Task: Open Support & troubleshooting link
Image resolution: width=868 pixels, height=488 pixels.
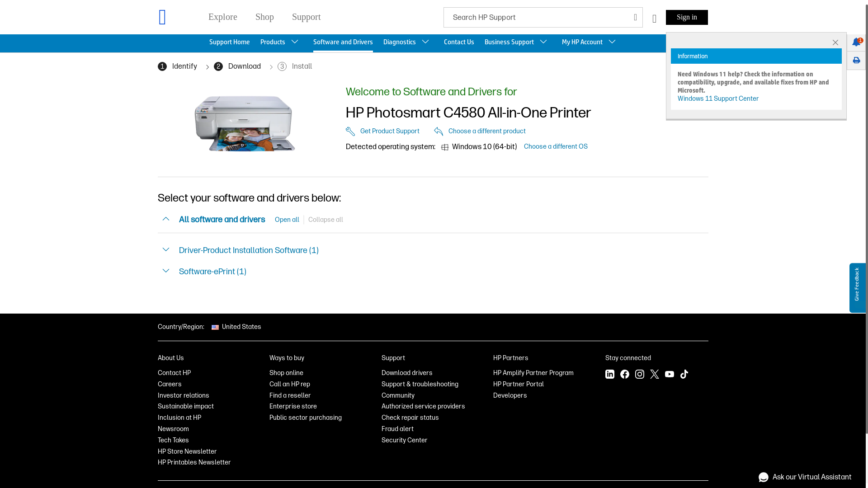Action: point(420,385)
